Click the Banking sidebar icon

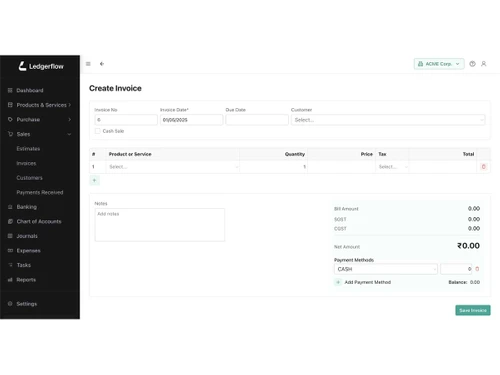[10, 207]
